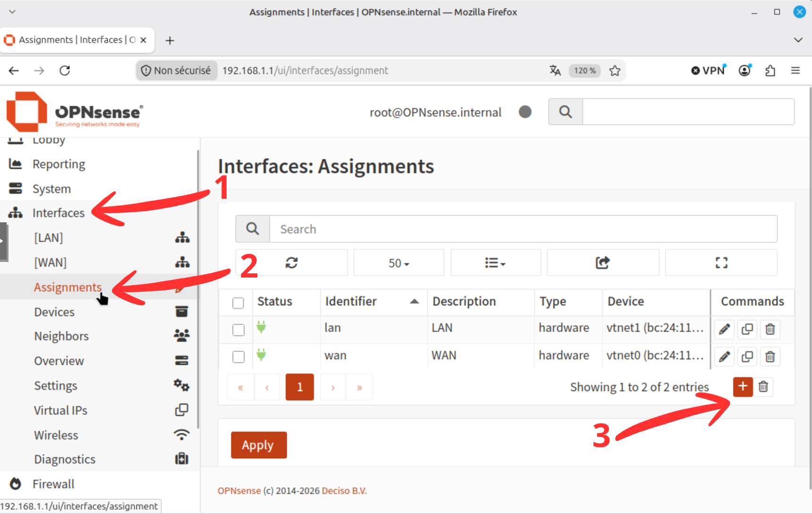This screenshot has width=812, height=514.
Task: Open Wireless menu item
Action: pyautogui.click(x=56, y=435)
